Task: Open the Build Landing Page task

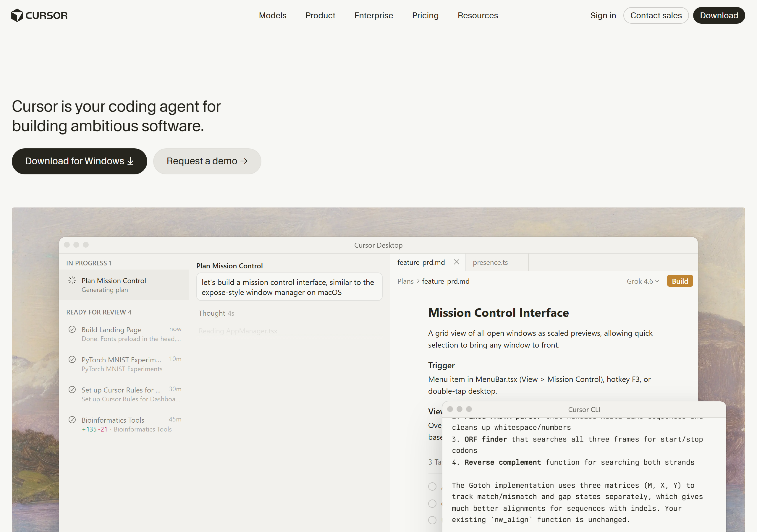Action: (x=124, y=334)
